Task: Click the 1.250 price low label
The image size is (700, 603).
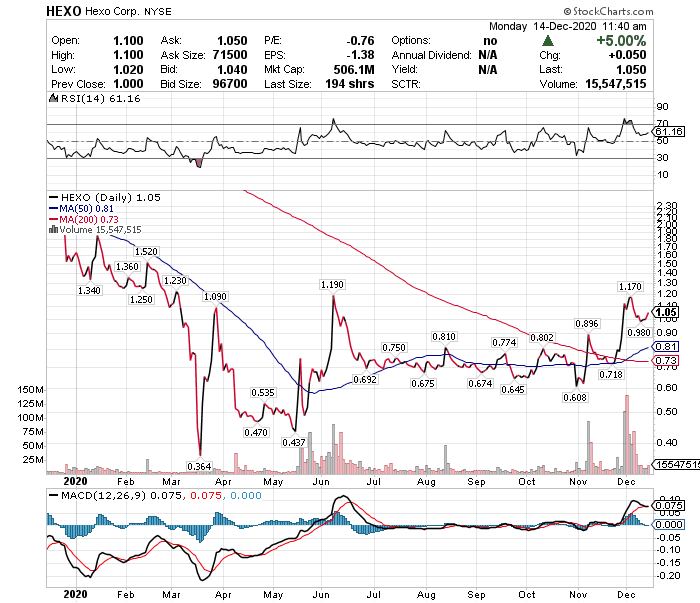Action: 141,299
